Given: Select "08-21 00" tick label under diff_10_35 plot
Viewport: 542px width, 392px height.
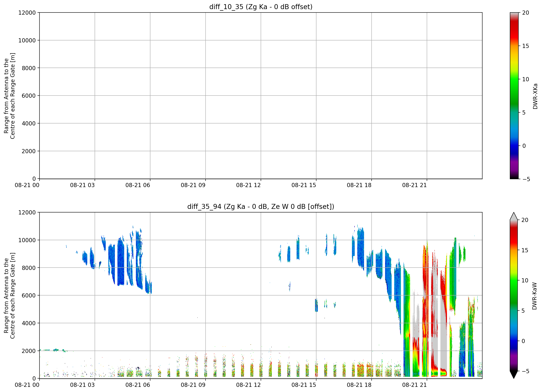Looking at the screenshot, I should tap(27, 185).
